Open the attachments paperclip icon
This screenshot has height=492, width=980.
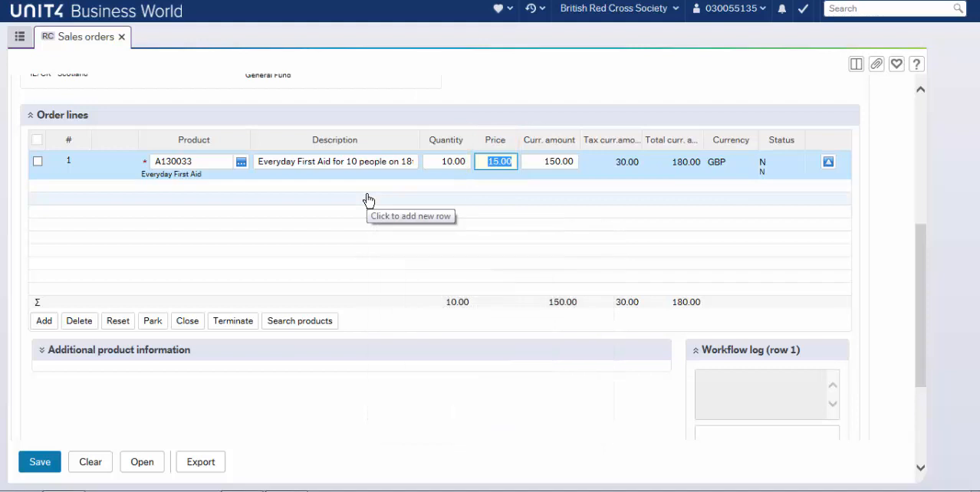(876, 64)
